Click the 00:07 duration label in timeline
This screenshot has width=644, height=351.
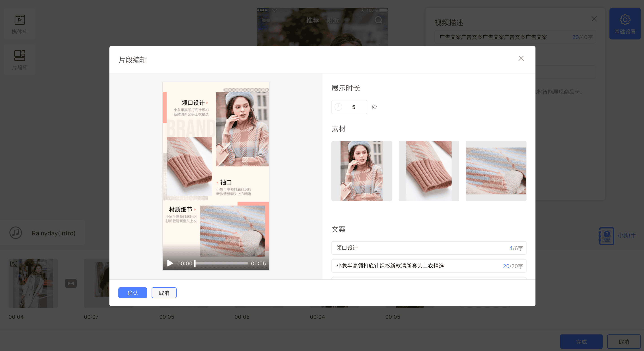coord(91,317)
